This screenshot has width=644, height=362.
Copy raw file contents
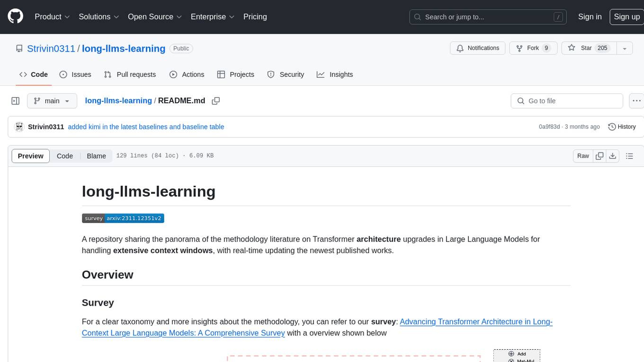point(599,156)
